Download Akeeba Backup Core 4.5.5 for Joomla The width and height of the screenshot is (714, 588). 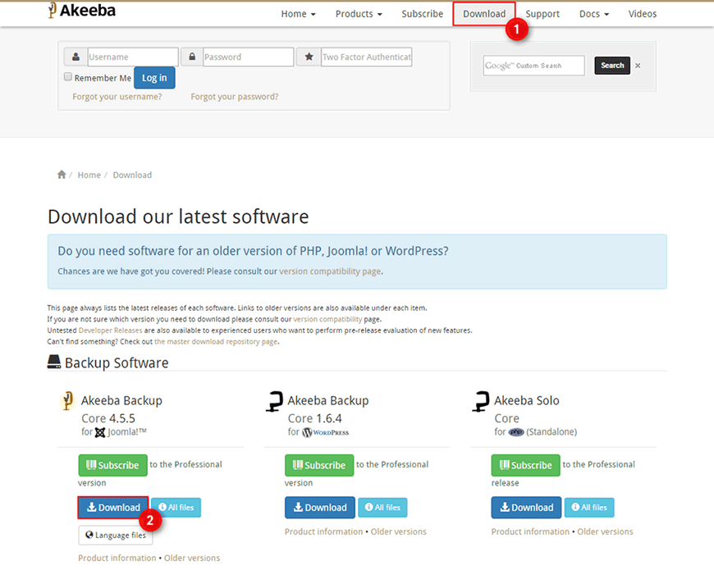click(x=113, y=508)
